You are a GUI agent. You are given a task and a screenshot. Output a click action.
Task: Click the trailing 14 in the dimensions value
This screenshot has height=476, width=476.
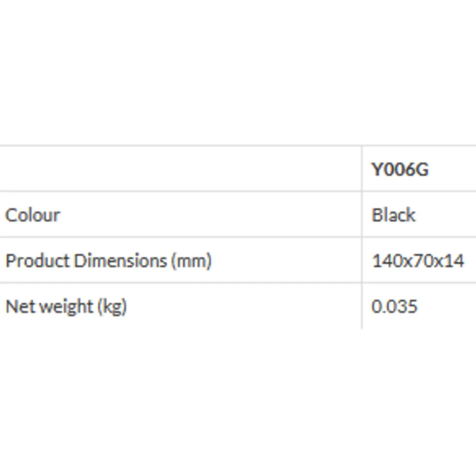(454, 261)
